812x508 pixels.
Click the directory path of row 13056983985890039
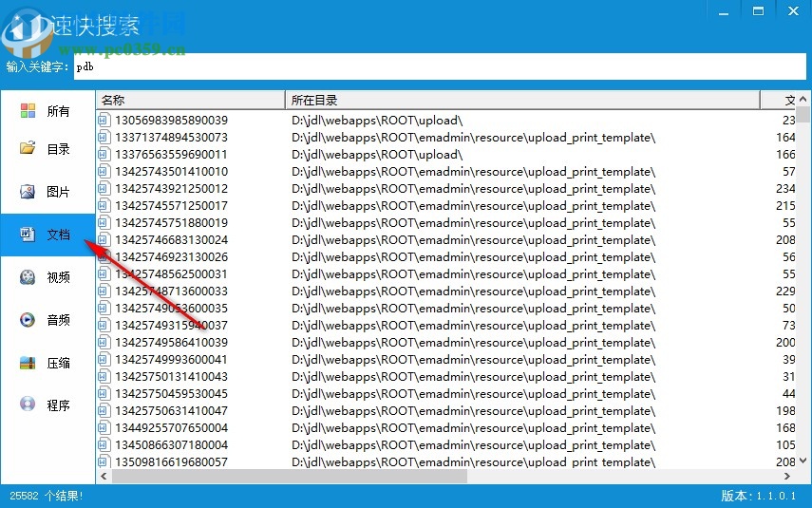[x=377, y=121]
